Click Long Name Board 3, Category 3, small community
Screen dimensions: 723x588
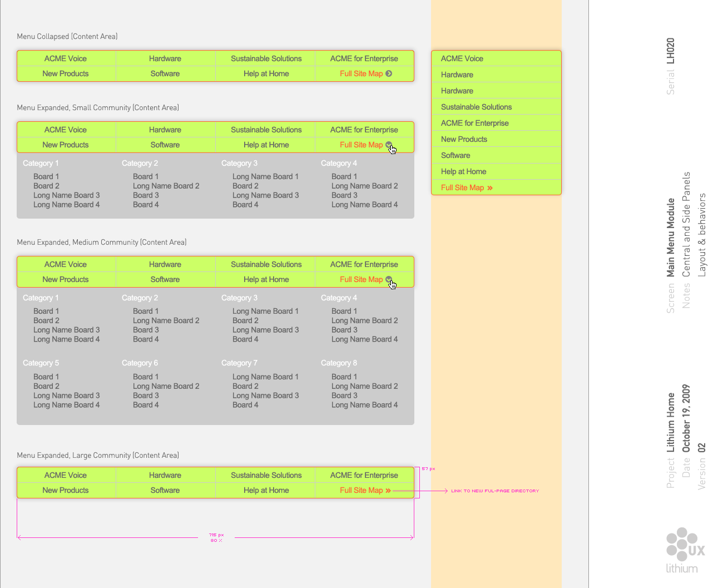point(266,195)
